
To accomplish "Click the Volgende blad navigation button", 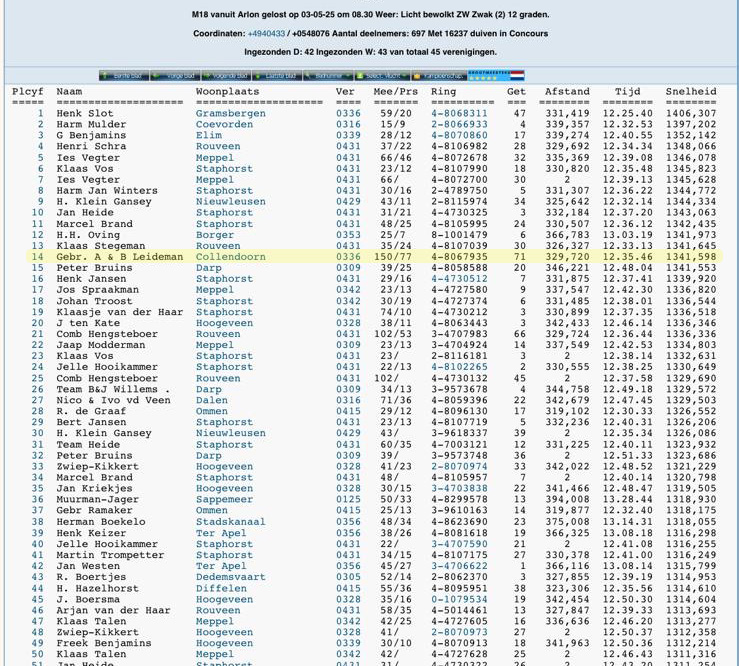I will tap(226, 75).
